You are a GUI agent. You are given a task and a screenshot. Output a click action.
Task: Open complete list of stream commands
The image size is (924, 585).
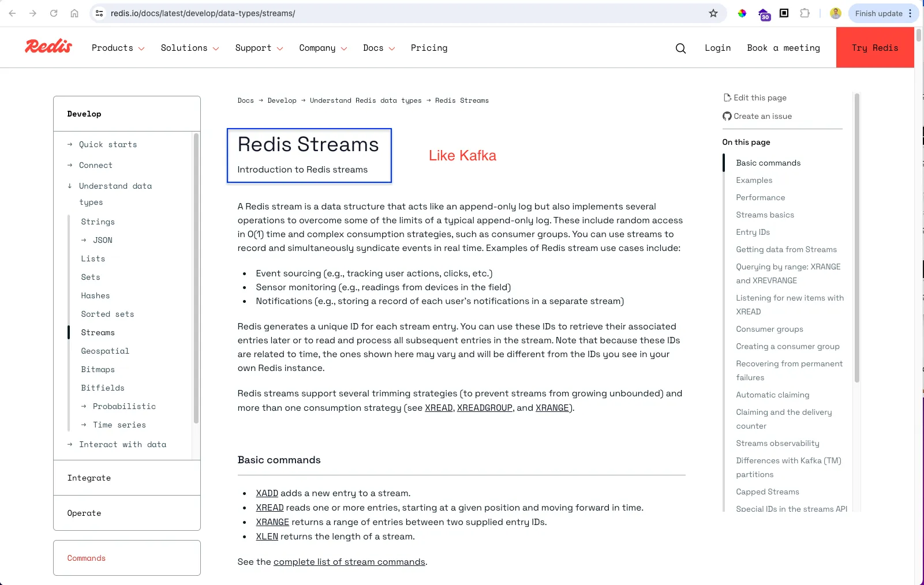click(x=349, y=562)
